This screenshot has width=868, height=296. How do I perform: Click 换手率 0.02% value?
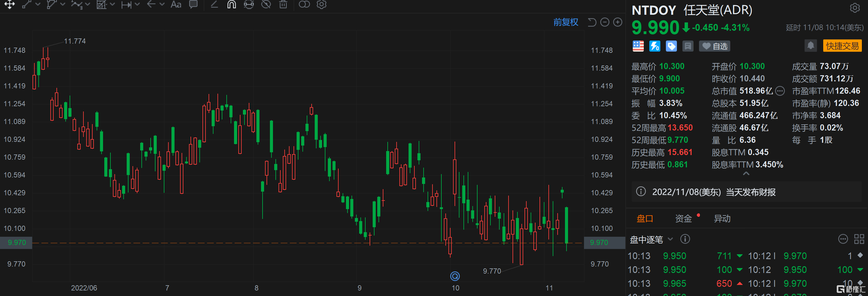831,127
